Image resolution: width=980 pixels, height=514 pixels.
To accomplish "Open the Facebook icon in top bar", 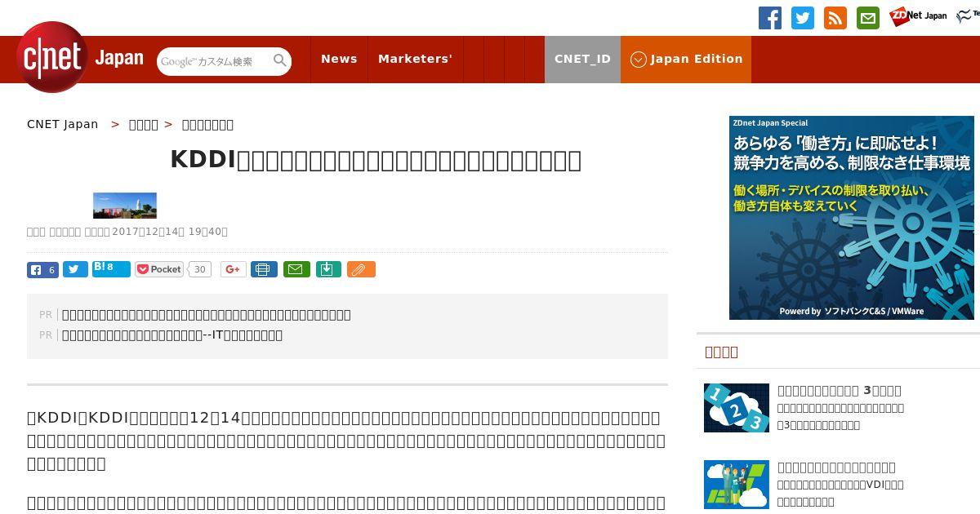I will pyautogui.click(x=770, y=18).
